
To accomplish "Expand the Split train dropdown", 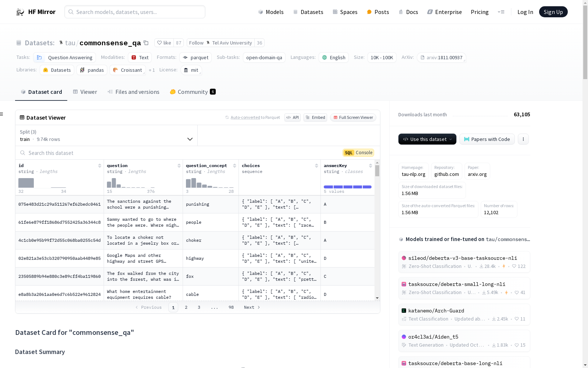I will tap(107, 135).
